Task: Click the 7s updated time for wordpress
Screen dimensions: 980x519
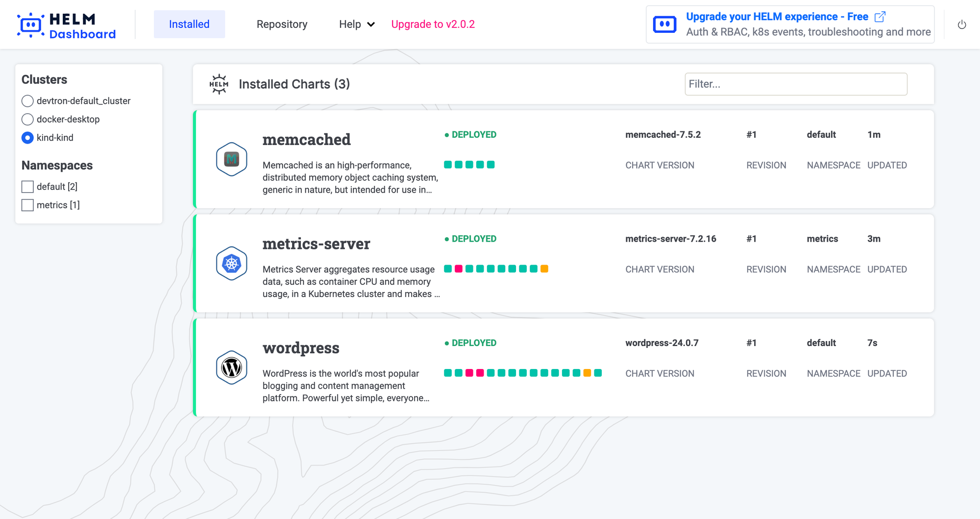Action: (x=872, y=343)
